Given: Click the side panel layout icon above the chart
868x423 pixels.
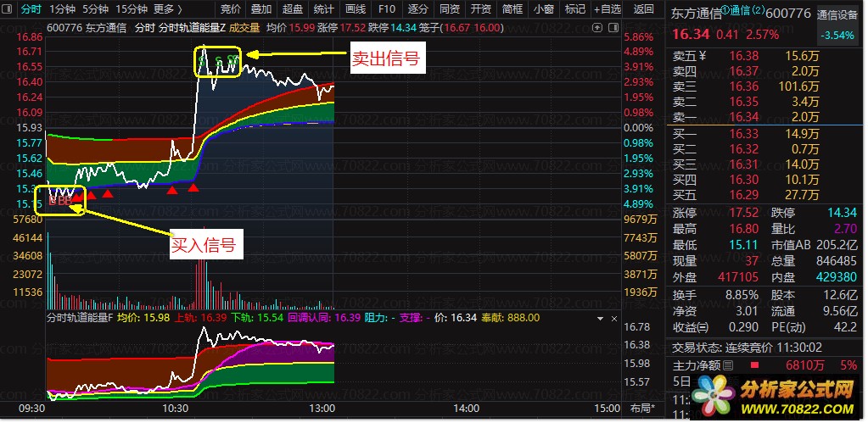Looking at the screenshot, I should pyautogui.click(x=613, y=27).
